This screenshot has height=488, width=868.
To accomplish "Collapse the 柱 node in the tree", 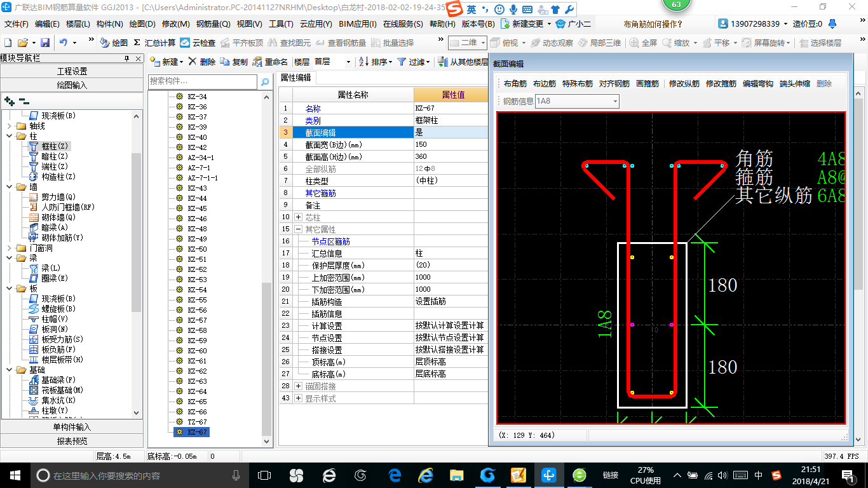I will click(10, 136).
